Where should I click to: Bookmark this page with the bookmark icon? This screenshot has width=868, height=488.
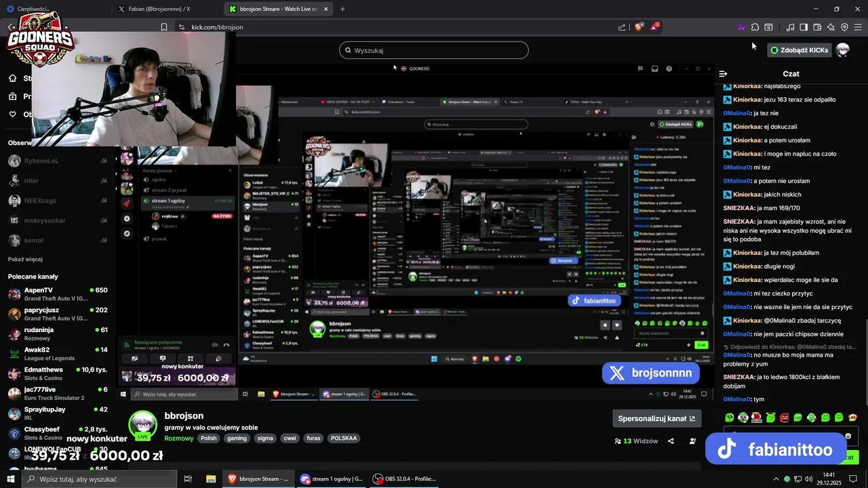[164, 27]
